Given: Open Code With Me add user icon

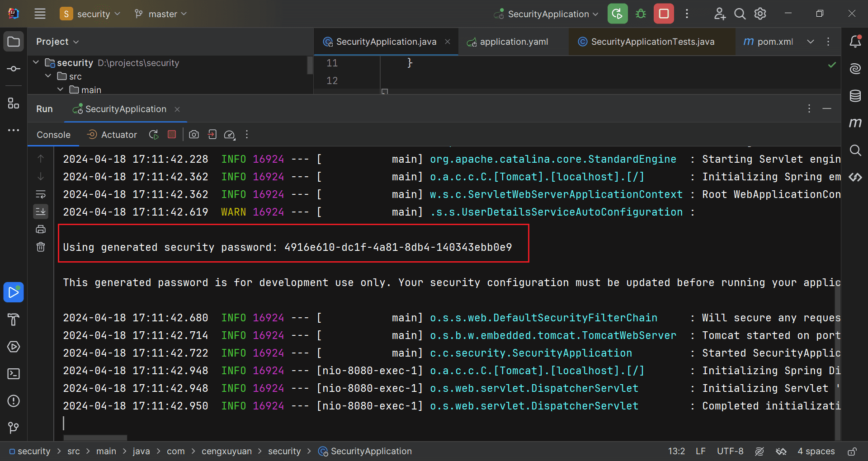Looking at the screenshot, I should point(720,14).
